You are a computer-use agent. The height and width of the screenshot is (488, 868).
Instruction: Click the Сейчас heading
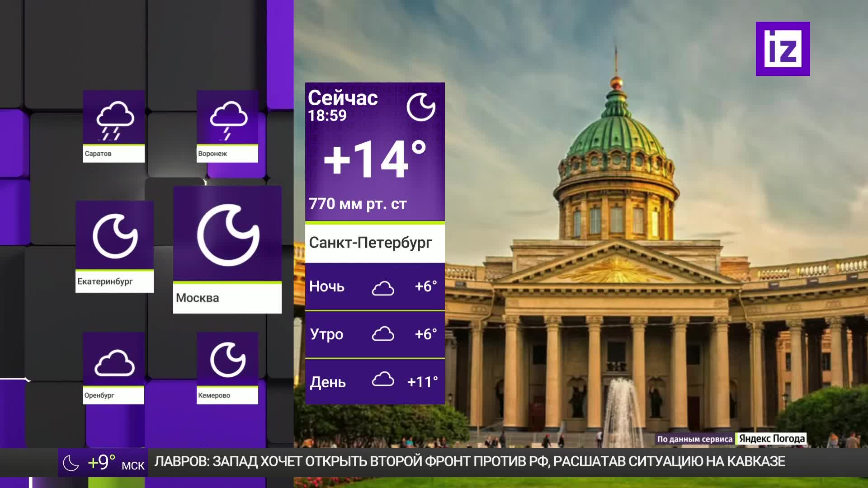(x=343, y=98)
